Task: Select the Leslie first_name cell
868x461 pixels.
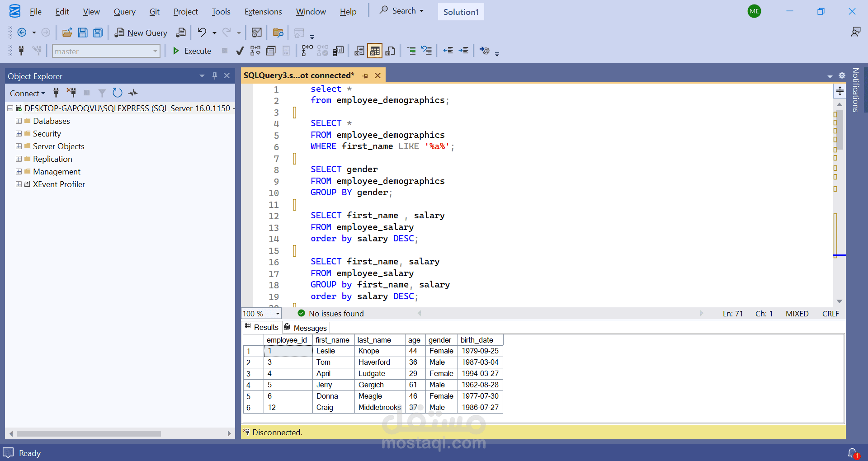Action: [x=333, y=351]
